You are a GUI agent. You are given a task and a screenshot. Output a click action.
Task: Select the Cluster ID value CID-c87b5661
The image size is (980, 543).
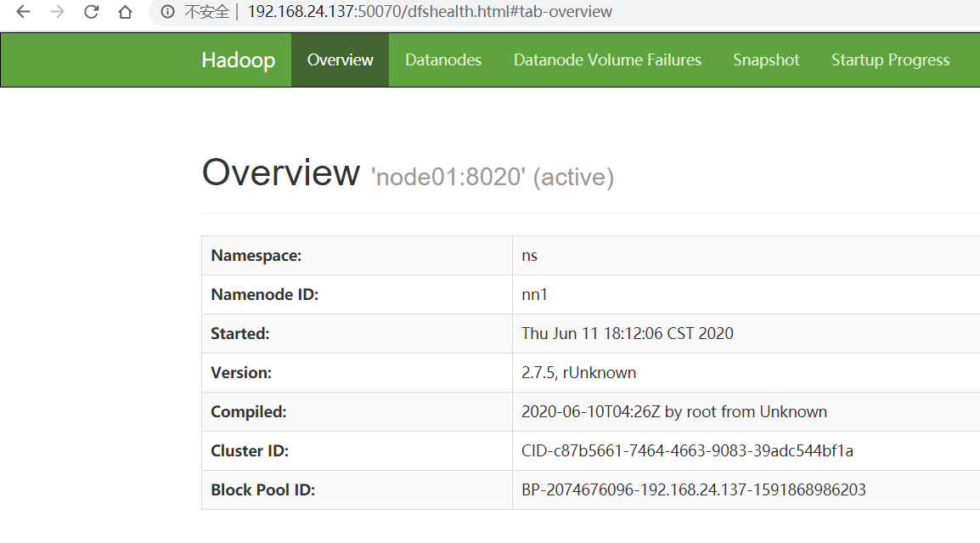[x=688, y=451]
